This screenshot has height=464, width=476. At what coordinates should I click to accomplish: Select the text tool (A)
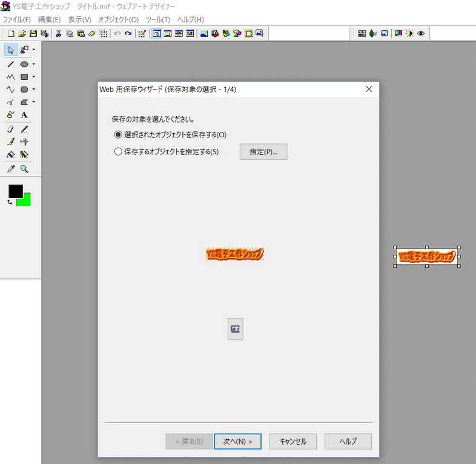pyautogui.click(x=24, y=115)
